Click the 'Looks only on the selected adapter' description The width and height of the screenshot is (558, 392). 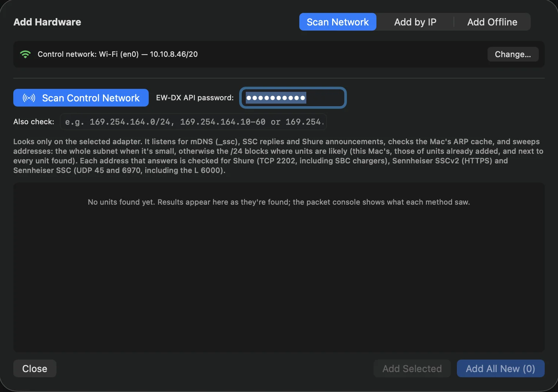pyautogui.click(x=278, y=156)
